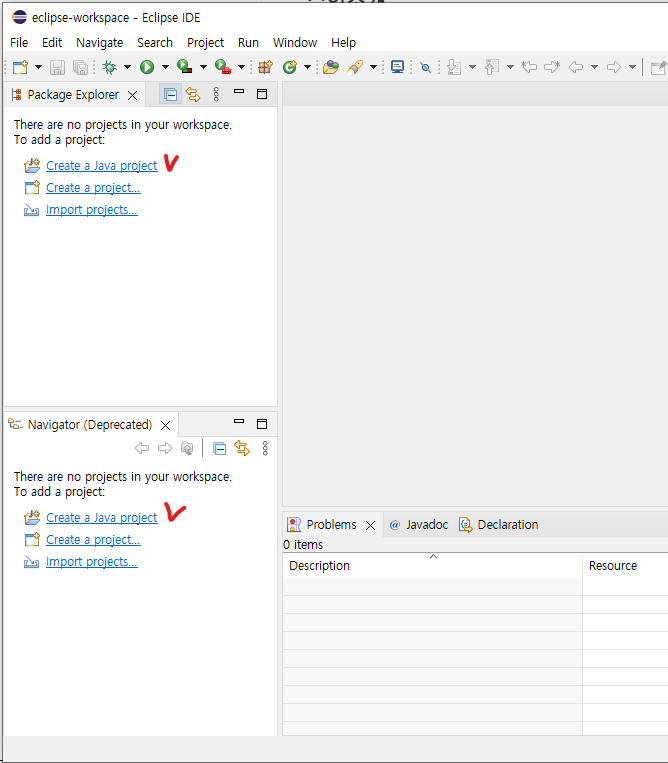668x763 pixels.
Task: Click the Previous Annotation icon
Action: pyautogui.click(x=492, y=67)
